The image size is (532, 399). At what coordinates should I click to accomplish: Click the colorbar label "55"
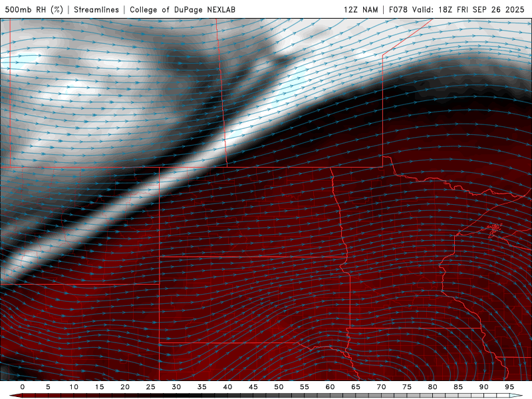click(x=305, y=387)
